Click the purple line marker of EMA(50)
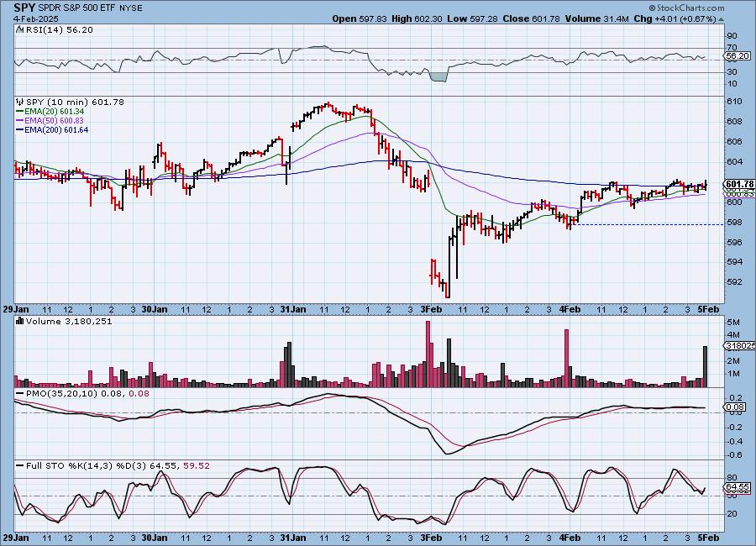Screen dimensions: 756x546 tap(20, 121)
